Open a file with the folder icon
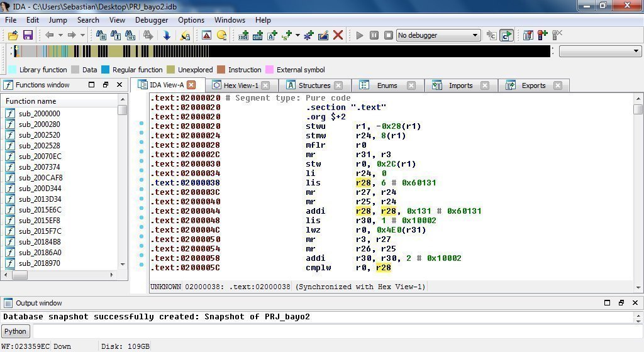 pyautogui.click(x=13, y=35)
